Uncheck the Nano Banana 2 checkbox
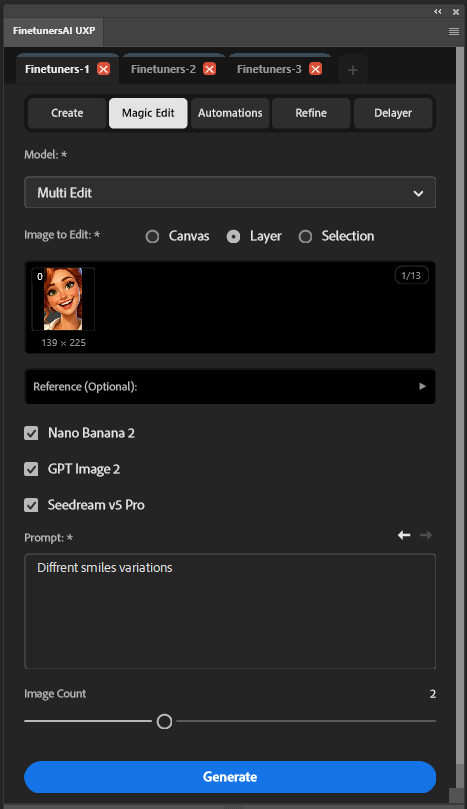The width and height of the screenshot is (467, 809). (x=31, y=433)
